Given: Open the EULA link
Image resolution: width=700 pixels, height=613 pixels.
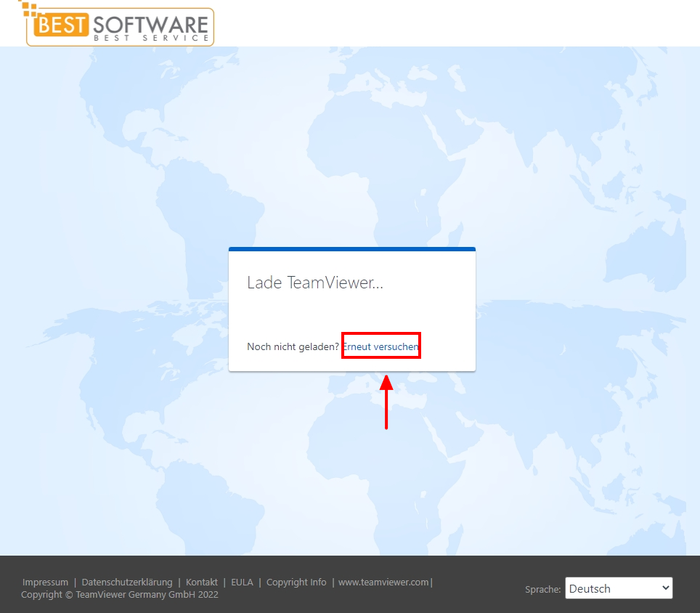Looking at the screenshot, I should click(242, 582).
